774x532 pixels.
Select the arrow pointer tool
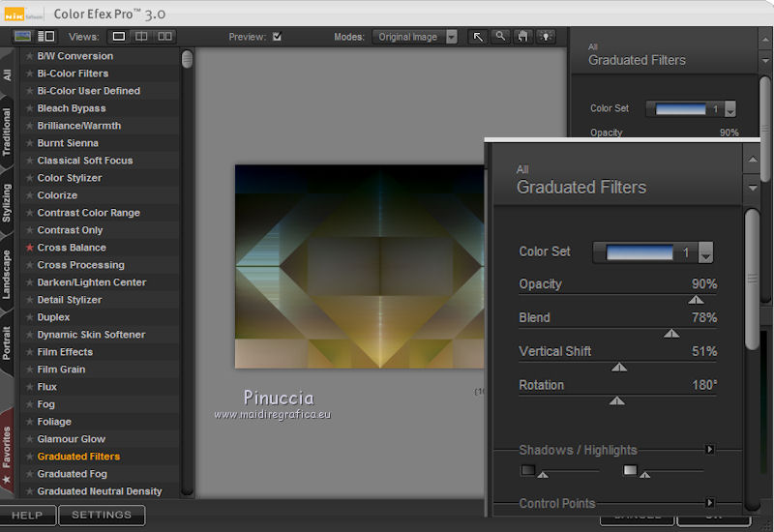pos(478,37)
